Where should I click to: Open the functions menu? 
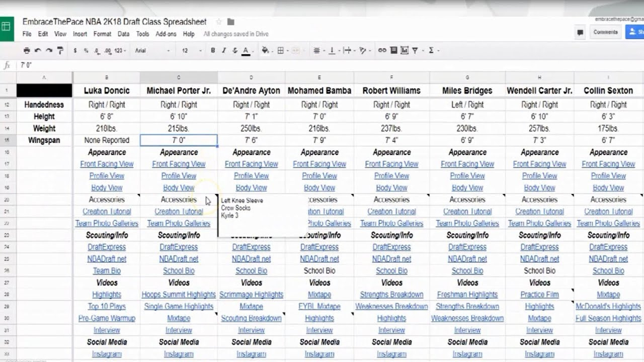[x=433, y=50]
